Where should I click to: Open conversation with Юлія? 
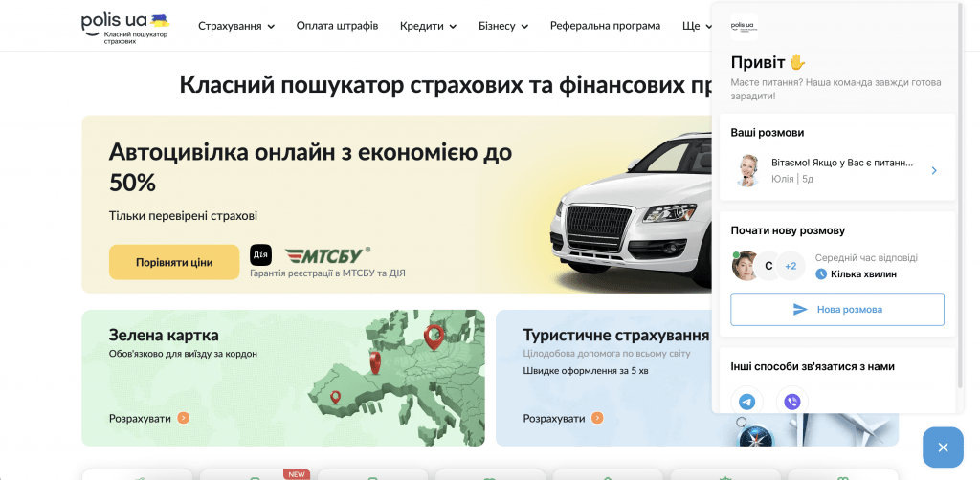pos(837,170)
